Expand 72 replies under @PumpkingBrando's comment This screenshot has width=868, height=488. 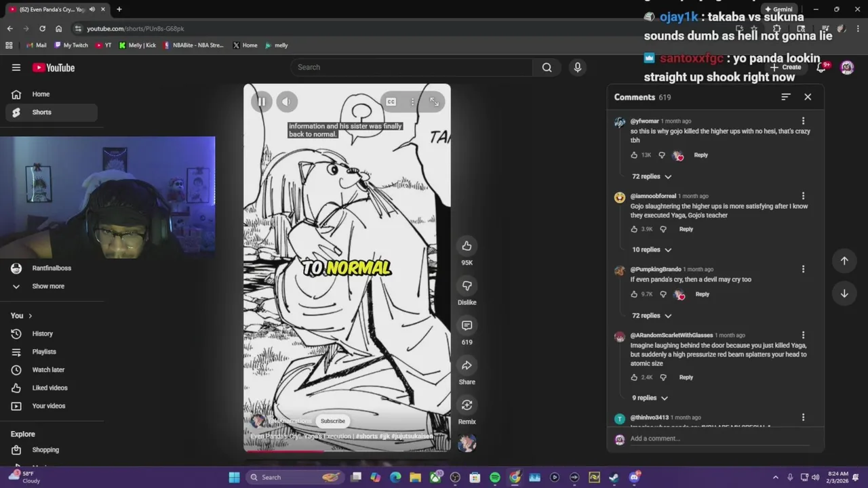[652, 316]
